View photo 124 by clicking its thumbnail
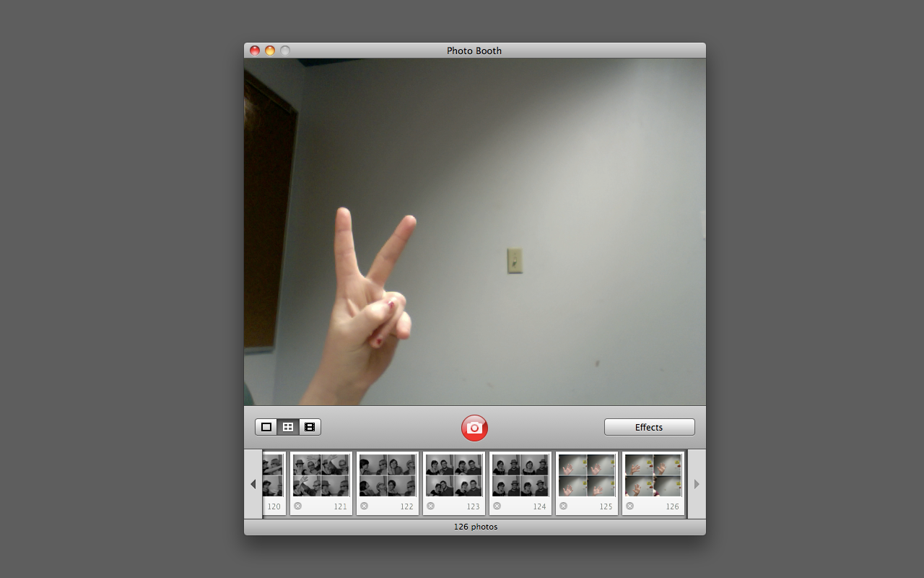 point(520,473)
